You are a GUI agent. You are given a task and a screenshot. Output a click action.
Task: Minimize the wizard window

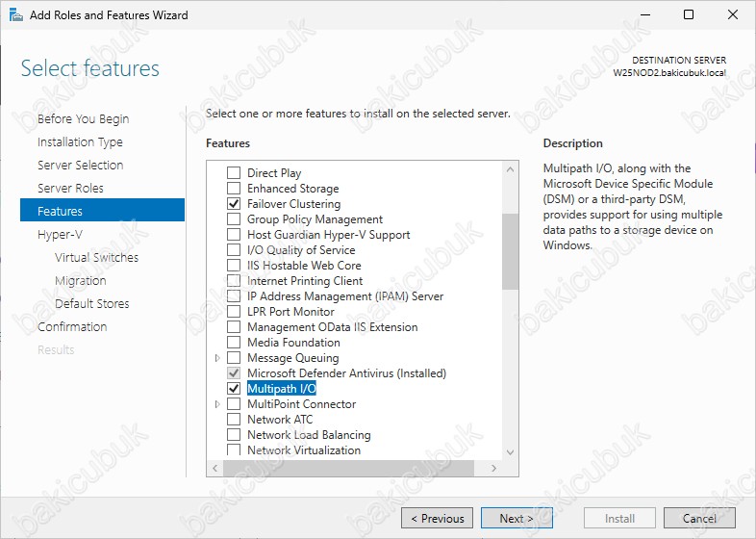tap(645, 14)
